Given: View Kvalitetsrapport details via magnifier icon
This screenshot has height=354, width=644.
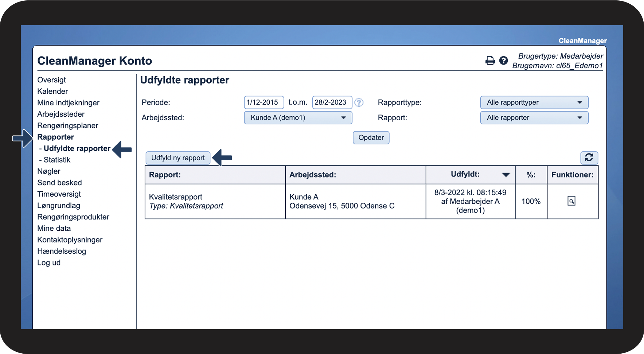Looking at the screenshot, I should coord(571,201).
